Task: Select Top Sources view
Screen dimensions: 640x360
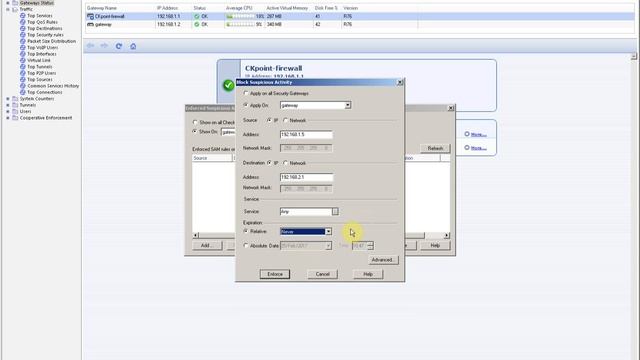Action: click(40, 80)
